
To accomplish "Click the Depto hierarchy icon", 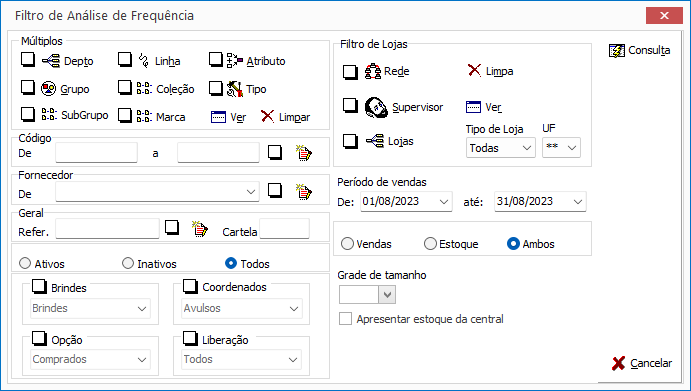I will point(51,61).
